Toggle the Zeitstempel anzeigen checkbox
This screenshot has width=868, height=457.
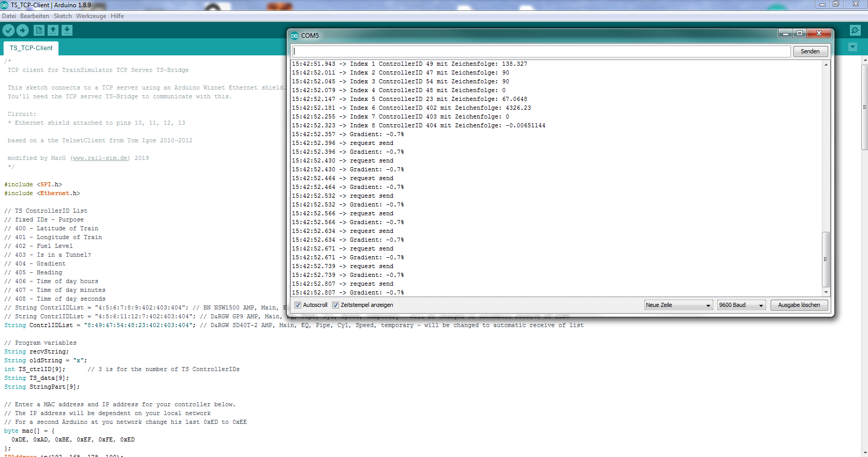(335, 305)
